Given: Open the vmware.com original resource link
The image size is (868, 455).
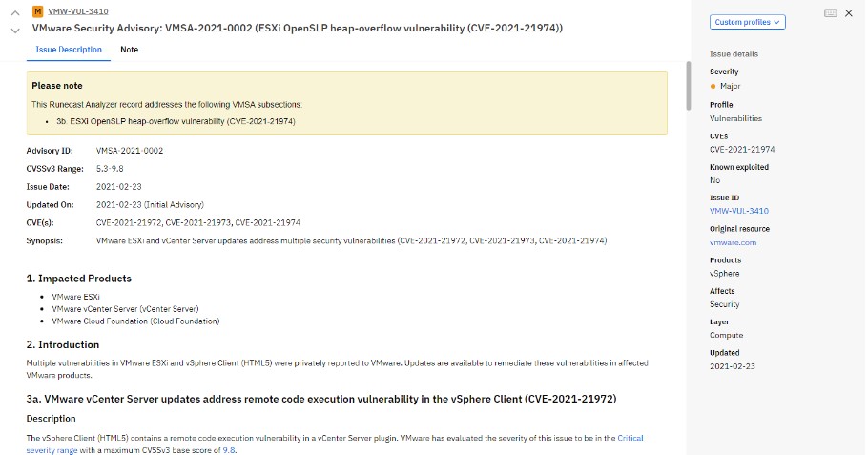Looking at the screenshot, I should pos(733,242).
